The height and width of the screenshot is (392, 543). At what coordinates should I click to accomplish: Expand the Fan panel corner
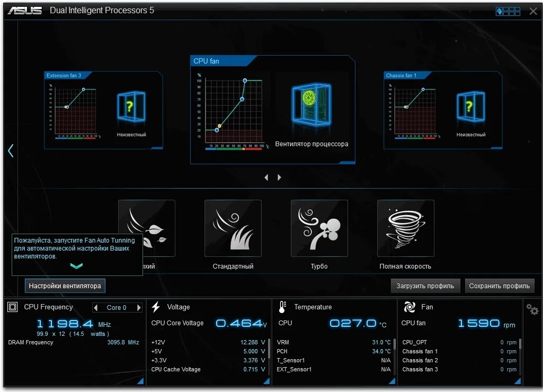[518, 381]
